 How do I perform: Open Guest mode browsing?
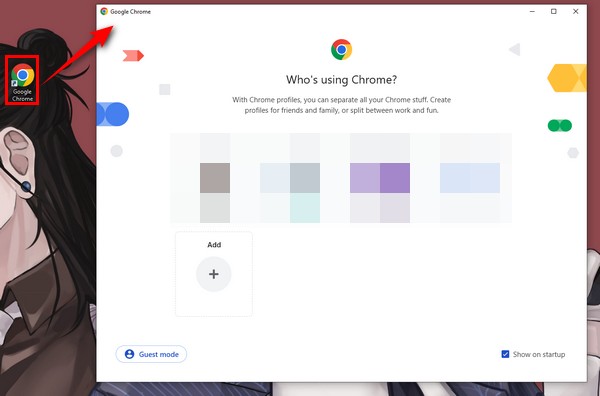(151, 354)
